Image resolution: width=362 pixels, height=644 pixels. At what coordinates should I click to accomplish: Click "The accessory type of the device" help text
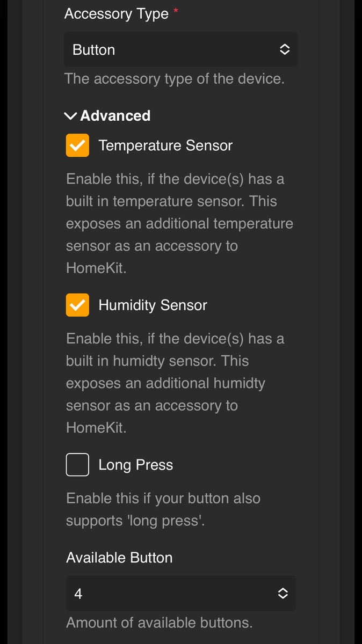coord(174,79)
